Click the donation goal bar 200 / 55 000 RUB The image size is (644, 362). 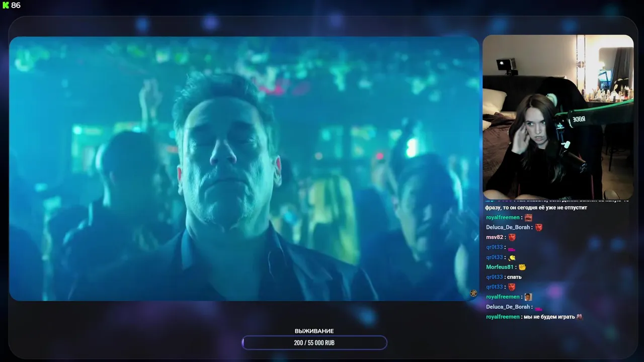[314, 343]
